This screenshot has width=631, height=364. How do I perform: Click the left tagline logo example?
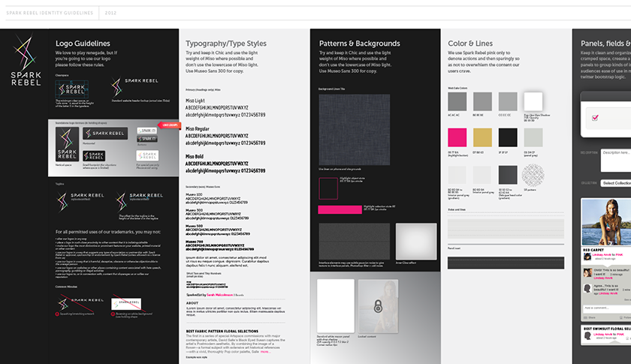point(80,200)
